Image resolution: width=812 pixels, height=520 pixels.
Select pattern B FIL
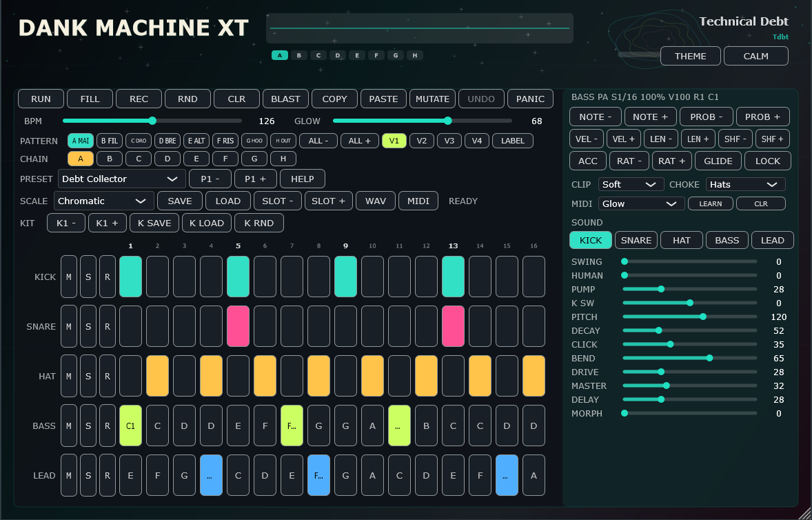click(x=110, y=141)
